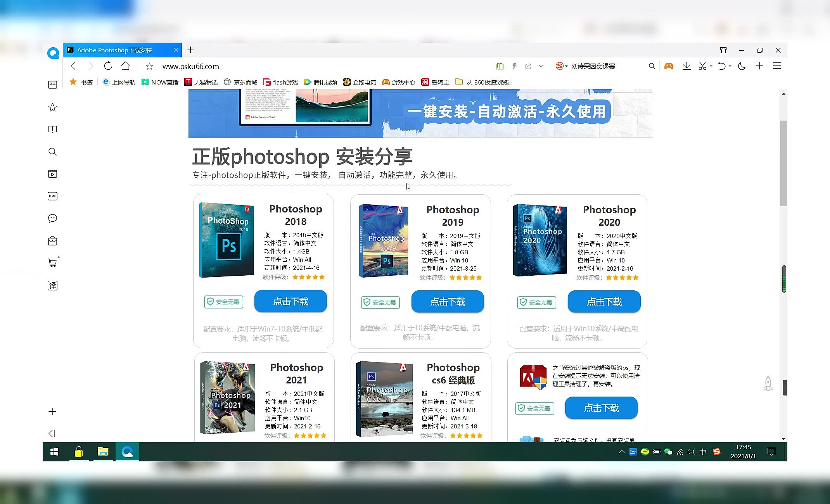Open 书签 bookmarks entry
Viewport: 830px width, 504px height.
pos(81,82)
